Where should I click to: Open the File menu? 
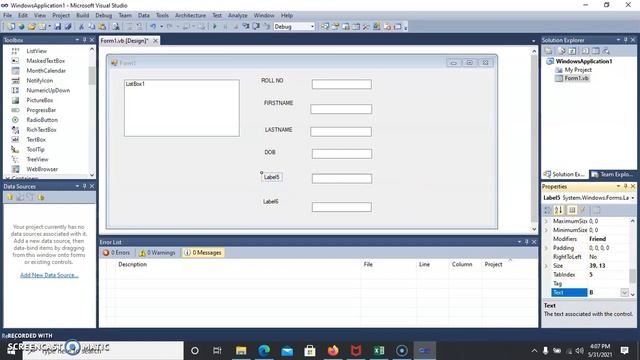tap(7, 16)
